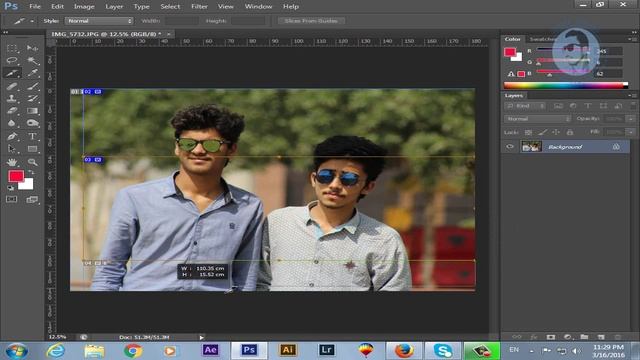Image resolution: width=640 pixels, height=360 pixels.
Task: Select the Slice tool in toolbox
Action: (11, 73)
